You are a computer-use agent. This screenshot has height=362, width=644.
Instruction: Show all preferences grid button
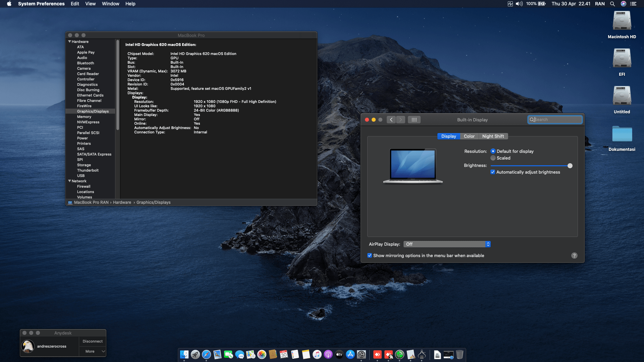click(x=414, y=120)
